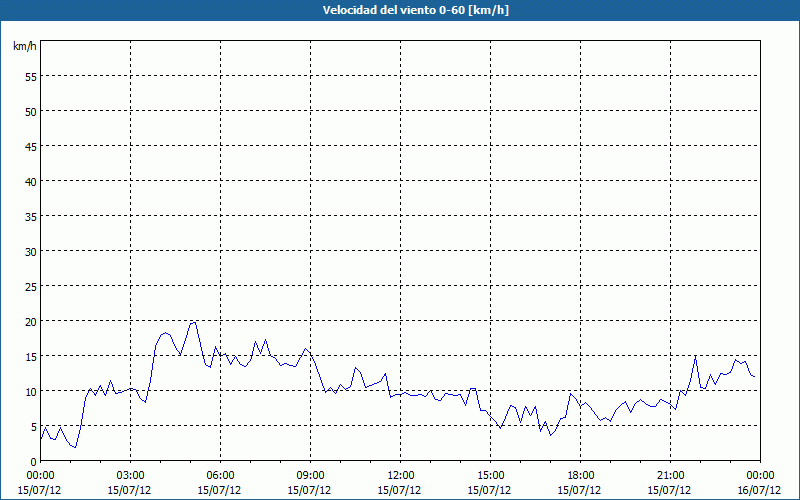Pick the 12:00 time marker
Screen dimensions: 800x500
[x=400, y=475]
